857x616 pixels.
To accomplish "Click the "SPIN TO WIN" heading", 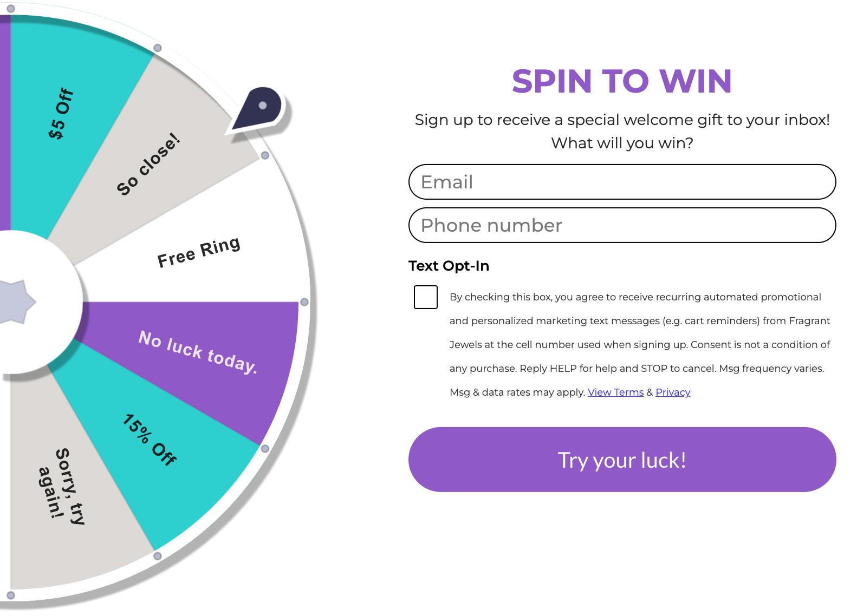I will [622, 81].
